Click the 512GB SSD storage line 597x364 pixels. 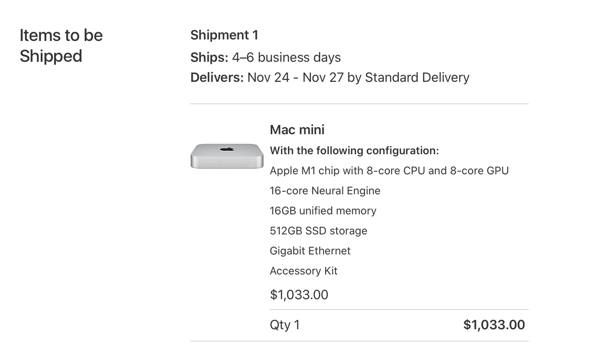click(319, 231)
